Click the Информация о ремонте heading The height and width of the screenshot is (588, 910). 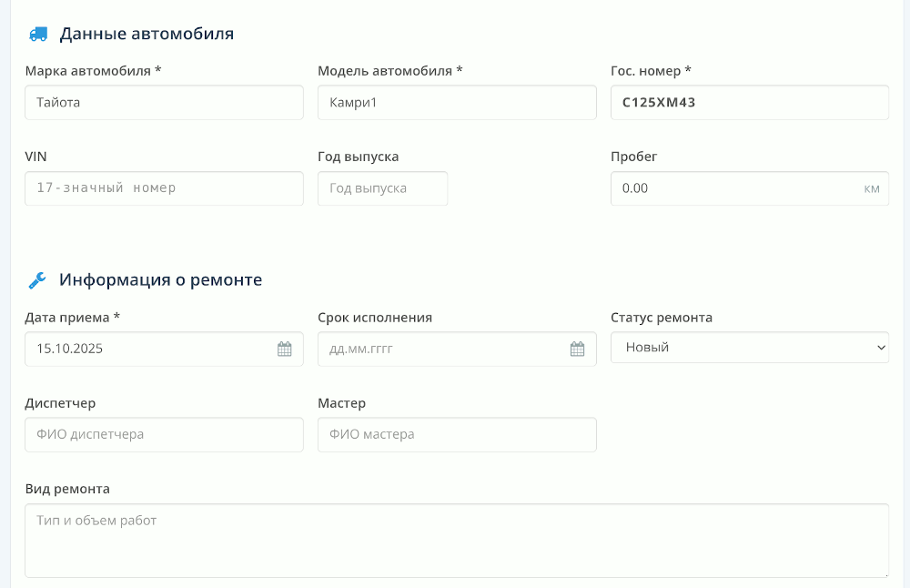click(x=160, y=280)
